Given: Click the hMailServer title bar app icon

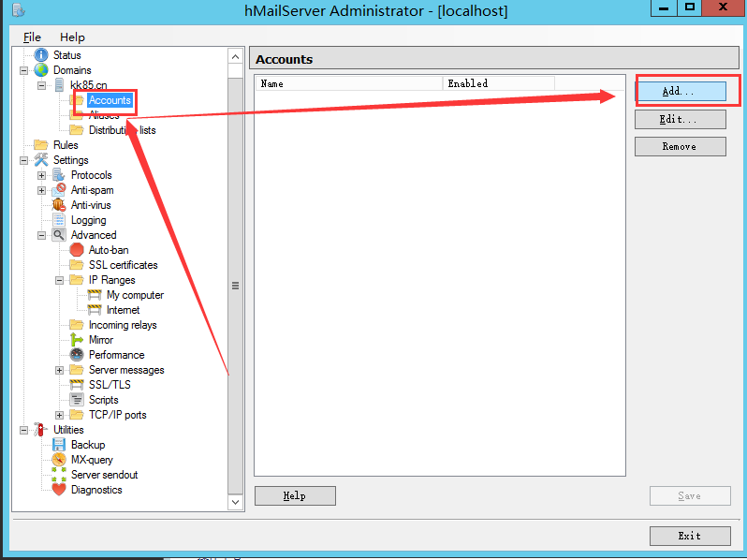Looking at the screenshot, I should point(19,9).
